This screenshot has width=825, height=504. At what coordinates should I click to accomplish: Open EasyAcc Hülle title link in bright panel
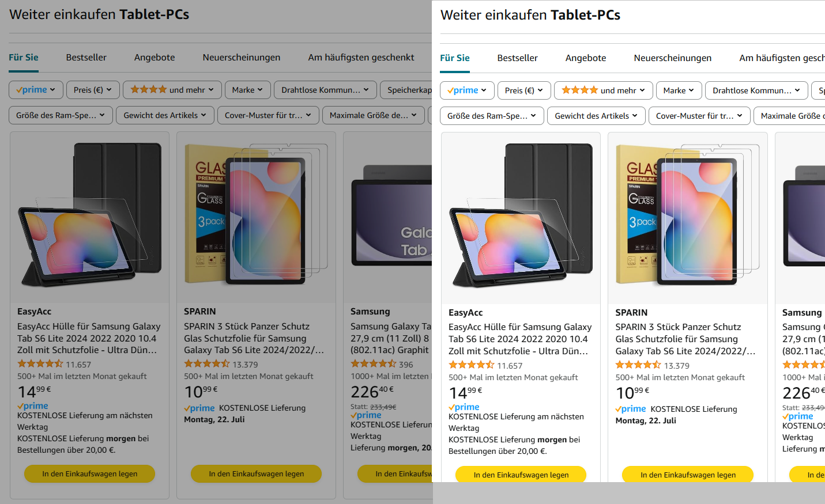[520, 339]
